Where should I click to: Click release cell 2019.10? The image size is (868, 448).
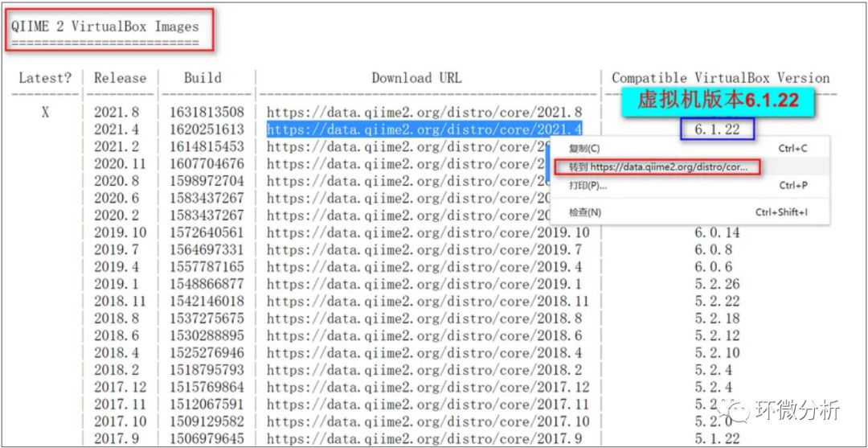point(120,232)
